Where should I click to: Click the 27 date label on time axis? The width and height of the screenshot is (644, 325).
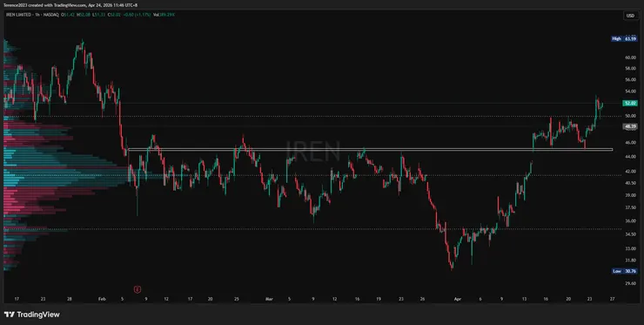pyautogui.click(x=612, y=299)
